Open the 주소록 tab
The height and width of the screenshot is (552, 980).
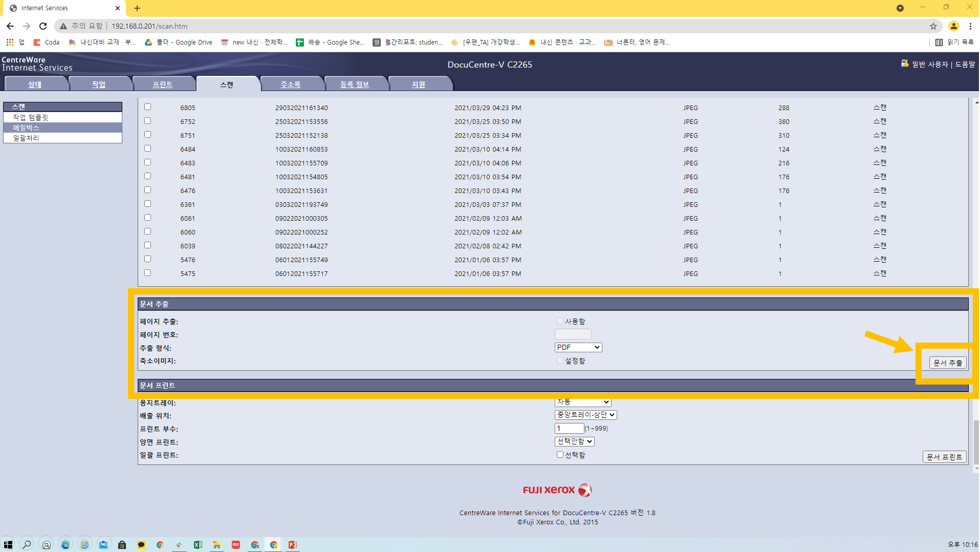[291, 84]
